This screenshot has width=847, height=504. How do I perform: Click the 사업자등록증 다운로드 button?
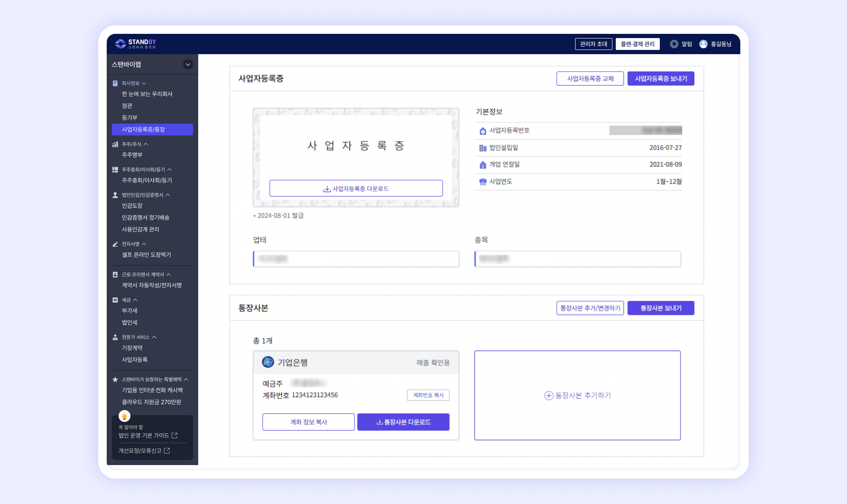(356, 189)
